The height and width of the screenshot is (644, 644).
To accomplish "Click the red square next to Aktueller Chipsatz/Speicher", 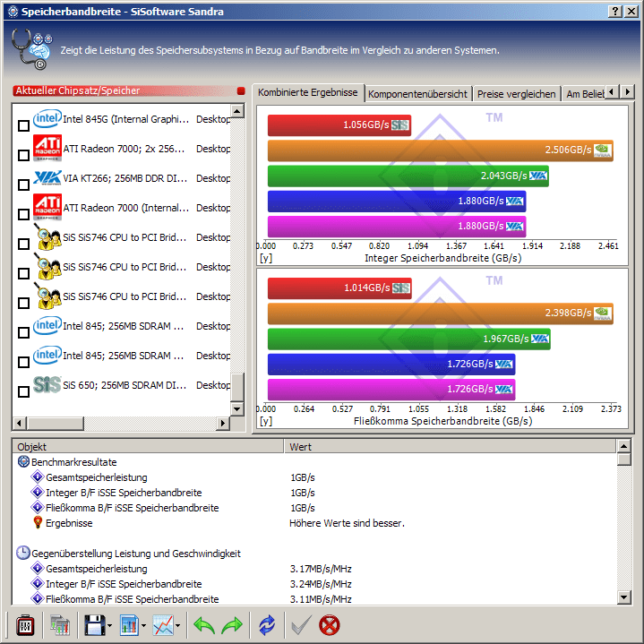I will pyautogui.click(x=241, y=90).
